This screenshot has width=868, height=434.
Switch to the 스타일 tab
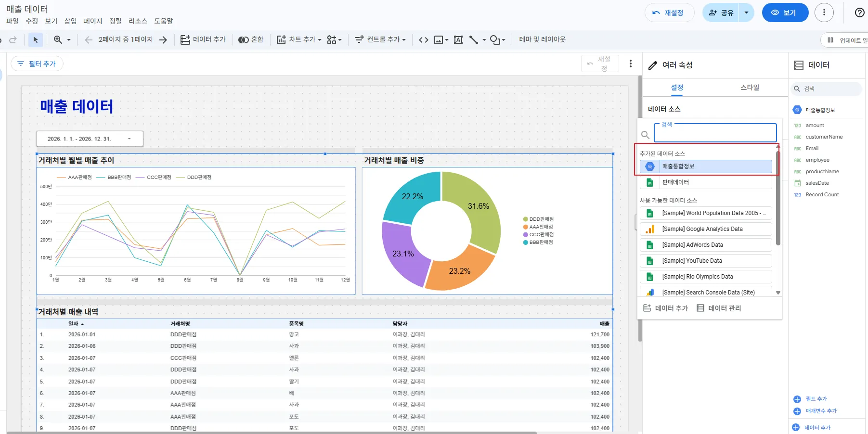749,87
